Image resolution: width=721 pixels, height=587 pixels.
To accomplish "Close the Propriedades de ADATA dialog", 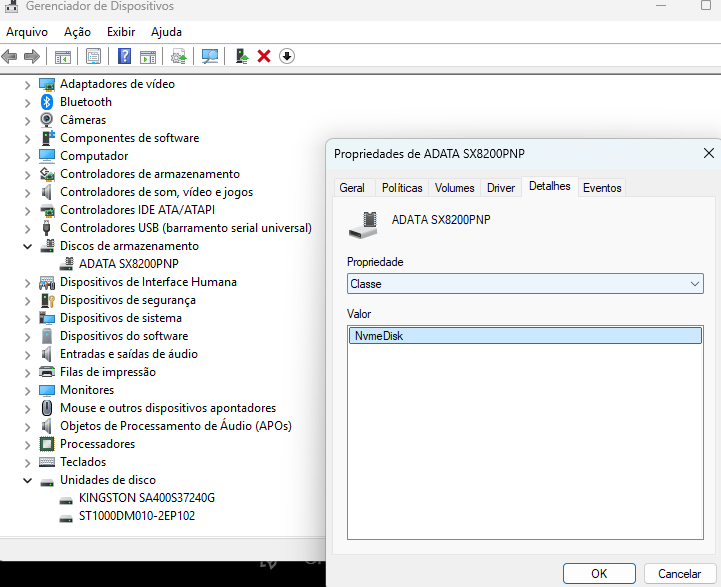I will (x=709, y=153).
